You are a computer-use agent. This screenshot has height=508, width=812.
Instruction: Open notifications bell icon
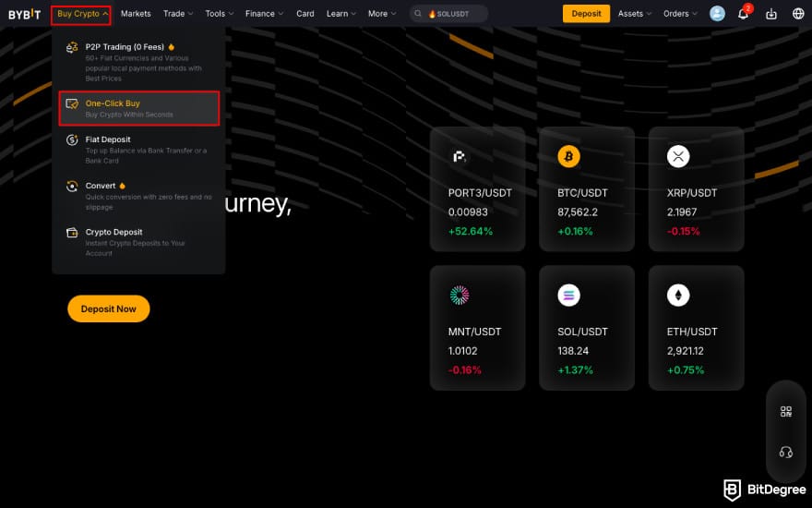[x=743, y=14]
